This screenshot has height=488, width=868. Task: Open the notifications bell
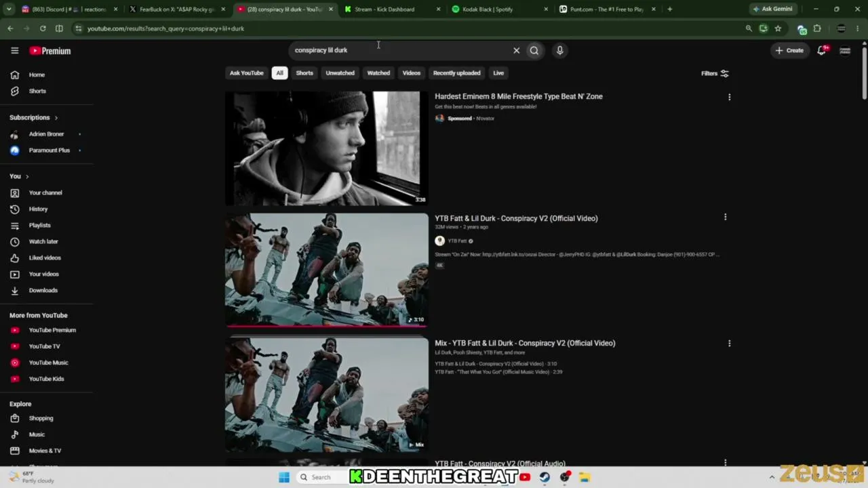822,50
